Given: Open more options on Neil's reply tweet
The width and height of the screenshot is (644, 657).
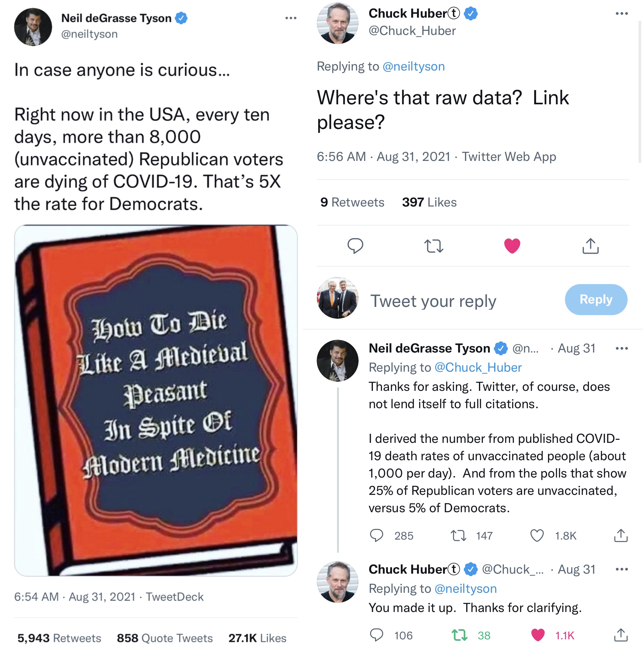Looking at the screenshot, I should 622,349.
